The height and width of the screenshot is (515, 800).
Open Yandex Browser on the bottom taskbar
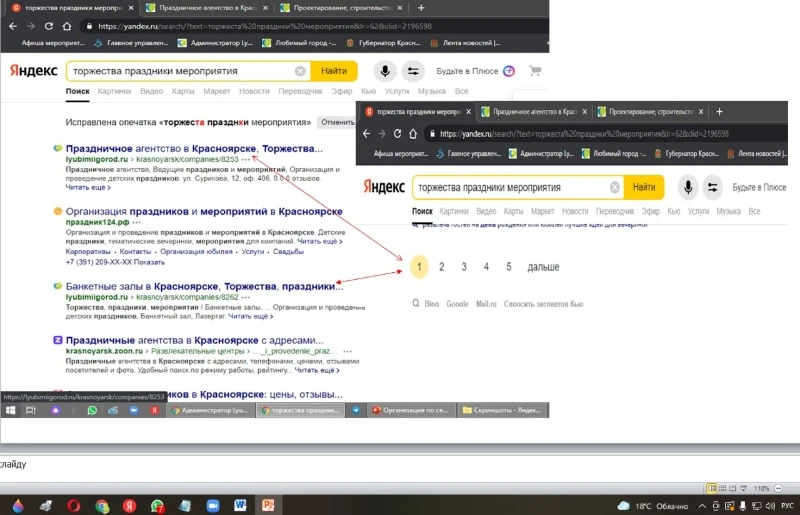point(130,505)
